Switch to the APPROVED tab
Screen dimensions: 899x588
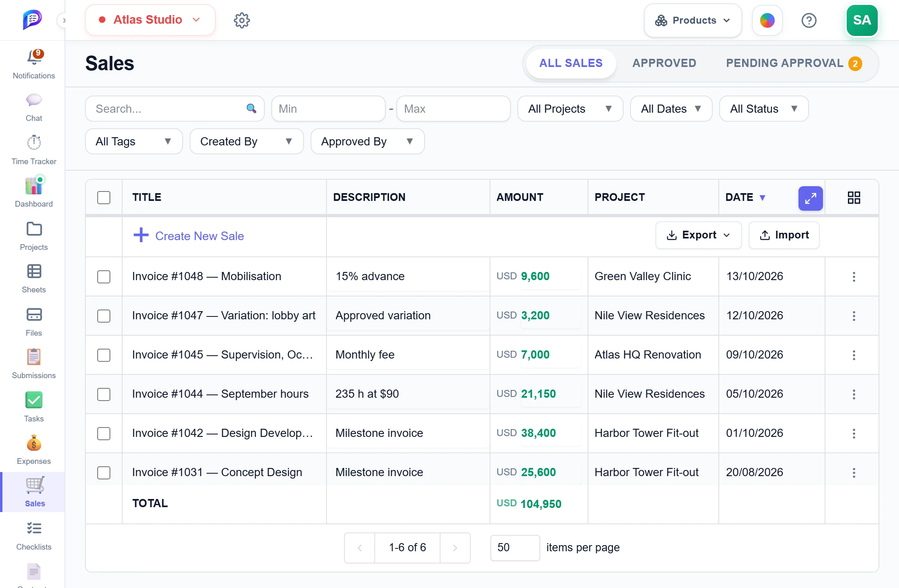click(664, 63)
